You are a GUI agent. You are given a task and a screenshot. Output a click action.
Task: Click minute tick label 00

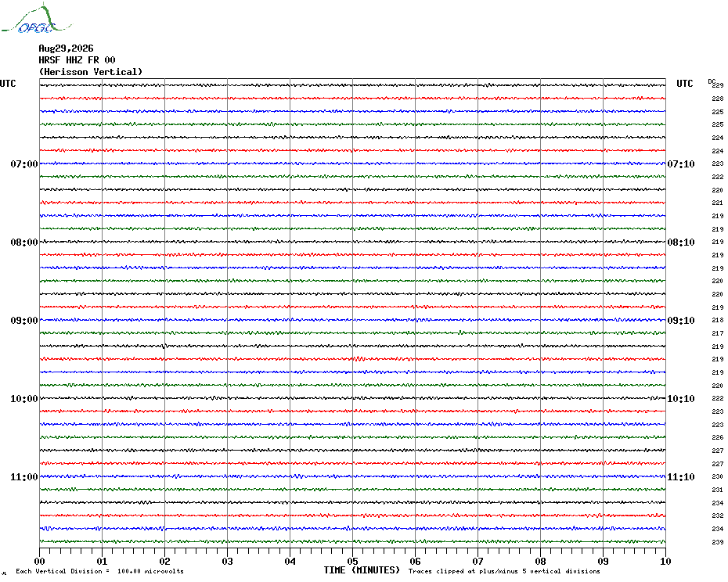(x=39, y=561)
